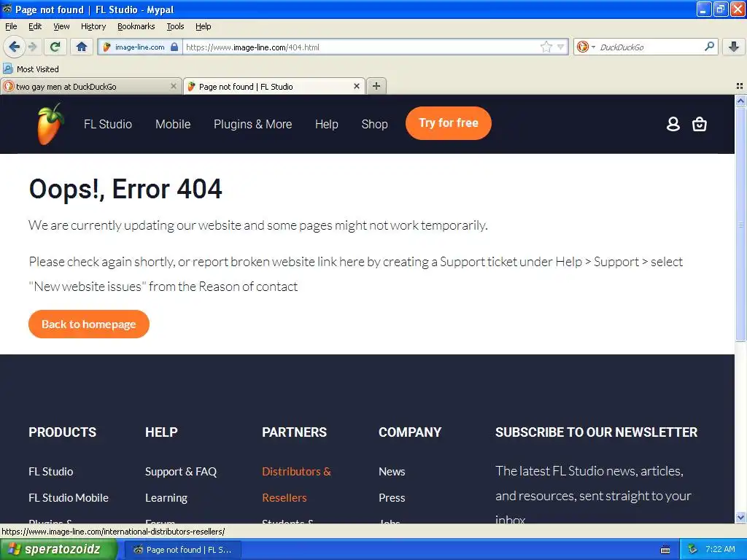Click the Back to homepage button
The image size is (747, 560).
88,324
